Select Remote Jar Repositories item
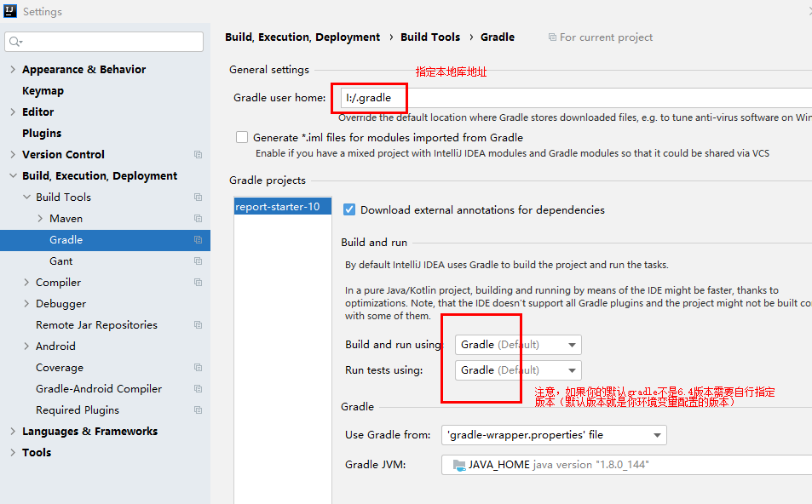Image resolution: width=812 pixels, height=504 pixels. point(97,324)
